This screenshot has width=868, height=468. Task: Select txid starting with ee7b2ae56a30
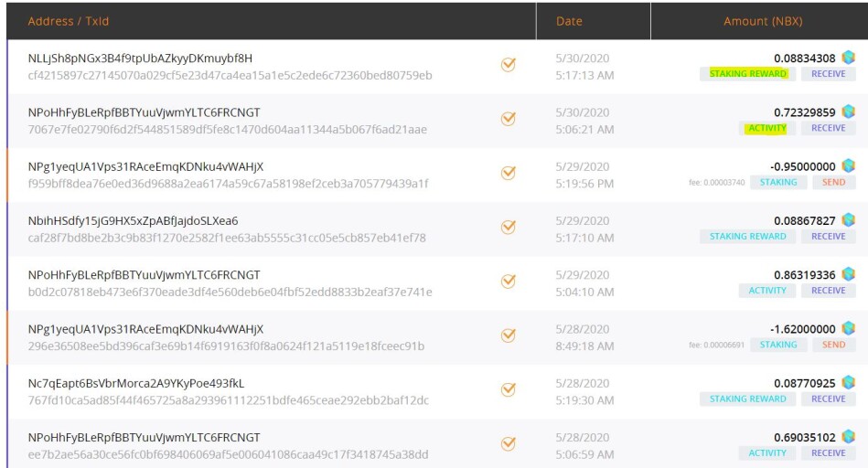tap(228, 454)
